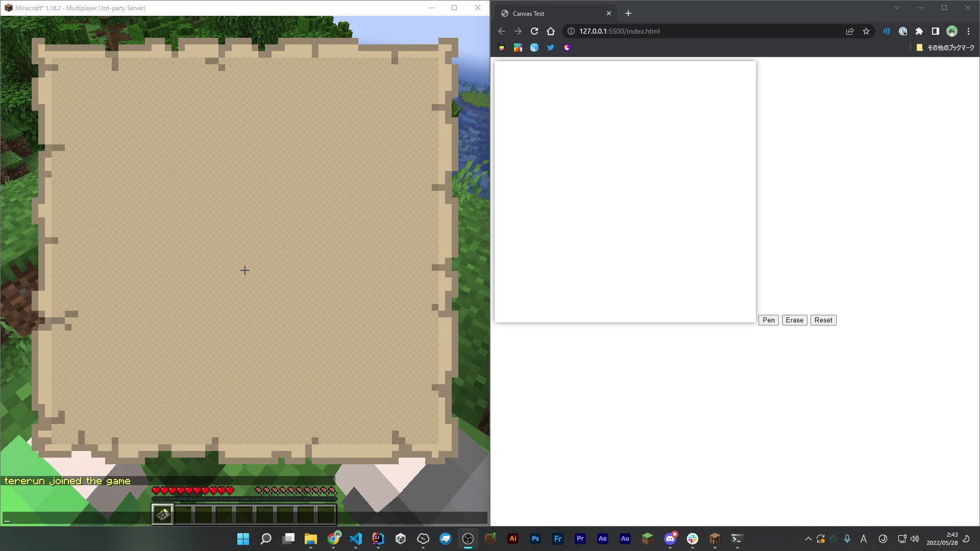Screen dimensions: 980x551
Task: Open the colorful grid bookmark icon
Action: pyautogui.click(x=518, y=47)
